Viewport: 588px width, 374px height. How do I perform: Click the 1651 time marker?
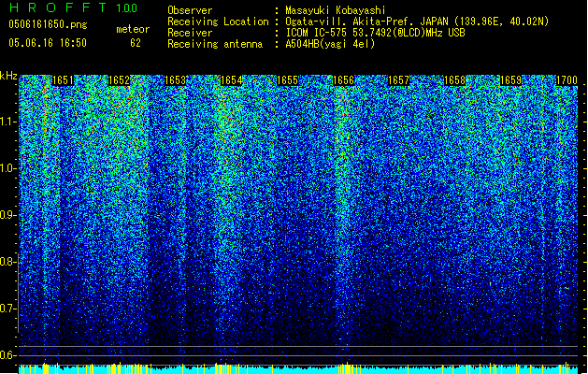[63, 80]
